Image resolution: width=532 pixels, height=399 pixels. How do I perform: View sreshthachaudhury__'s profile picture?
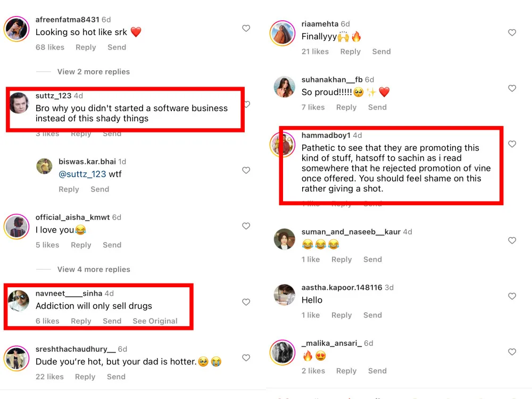(x=16, y=358)
